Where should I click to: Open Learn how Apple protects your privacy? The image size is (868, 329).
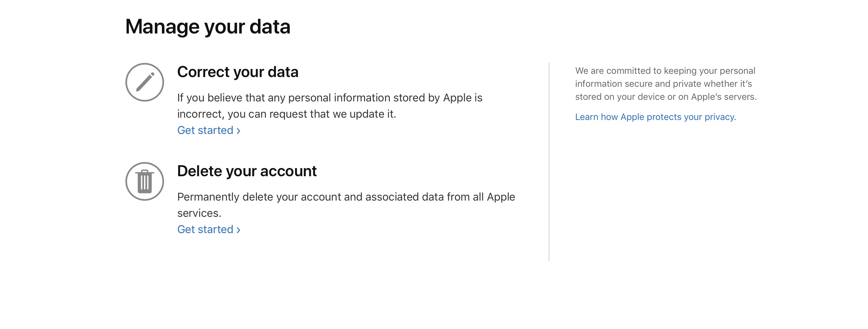point(655,117)
